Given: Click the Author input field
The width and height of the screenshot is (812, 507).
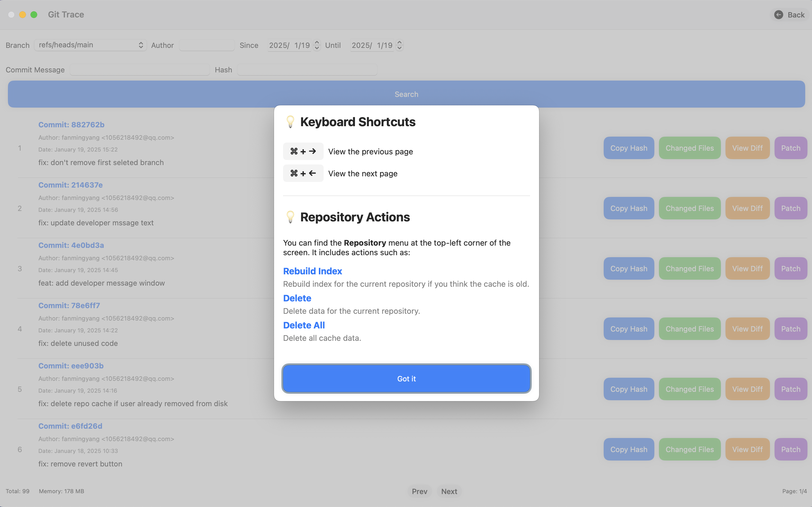Looking at the screenshot, I should [x=207, y=45].
